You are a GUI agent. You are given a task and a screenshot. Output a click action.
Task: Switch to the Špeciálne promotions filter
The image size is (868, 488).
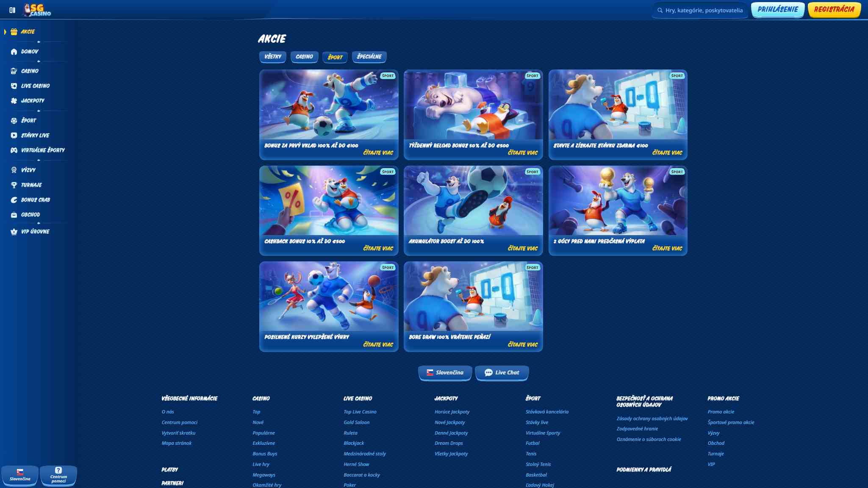[369, 57]
